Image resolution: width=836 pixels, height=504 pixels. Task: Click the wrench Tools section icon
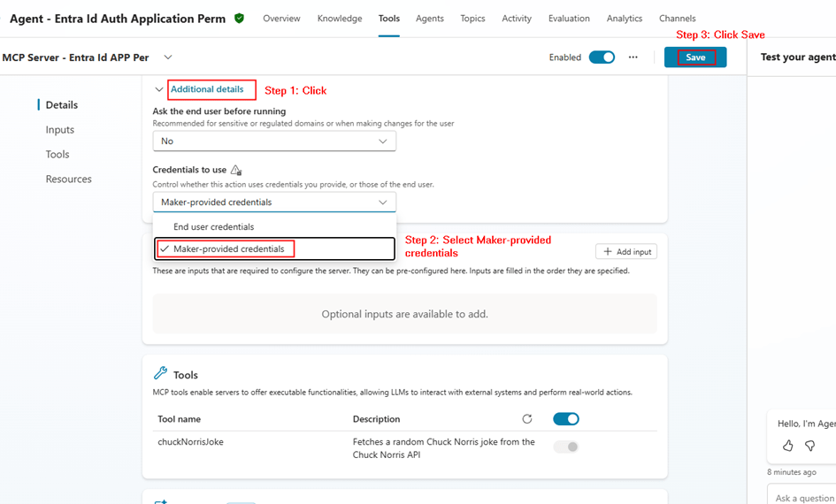tap(160, 374)
